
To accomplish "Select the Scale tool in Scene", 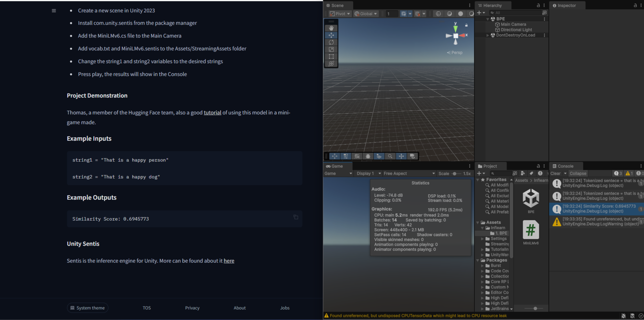I will 331,50.
